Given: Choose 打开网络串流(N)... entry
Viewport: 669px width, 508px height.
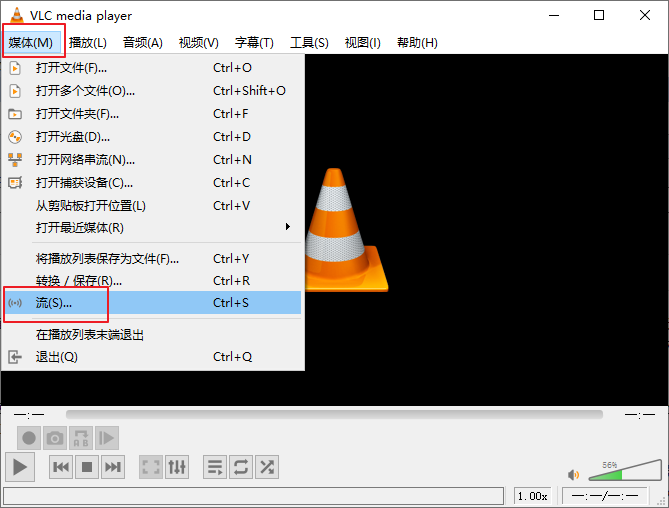Looking at the screenshot, I should click(x=152, y=160).
